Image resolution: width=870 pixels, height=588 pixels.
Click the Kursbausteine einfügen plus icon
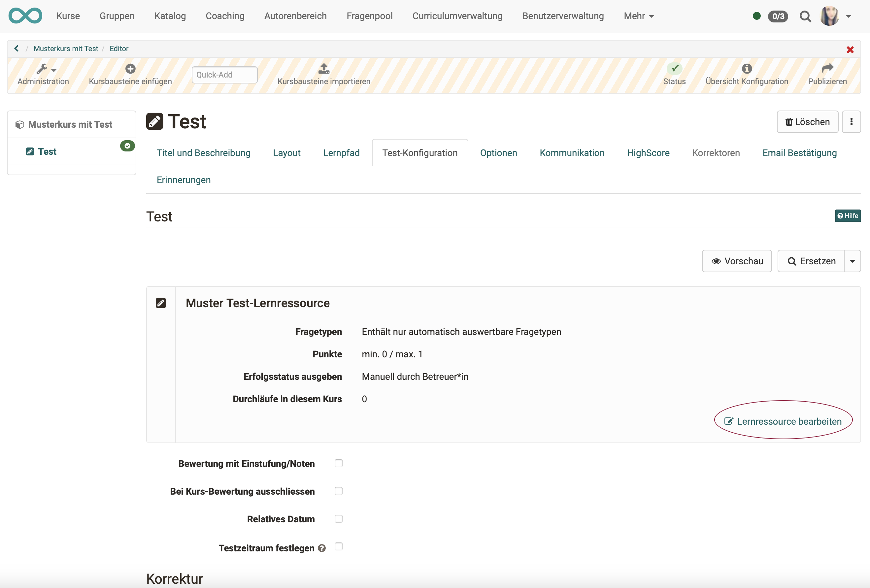point(130,69)
